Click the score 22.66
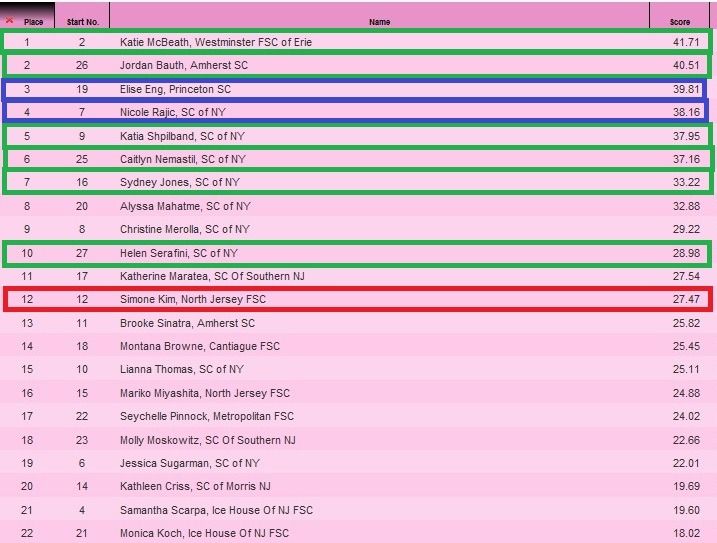This screenshot has height=543, width=717. (686, 440)
